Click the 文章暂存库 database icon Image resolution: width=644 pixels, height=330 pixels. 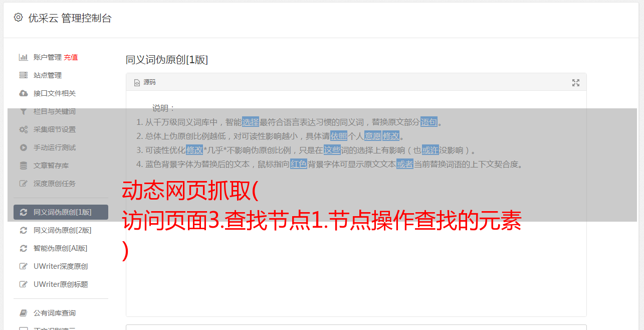(x=23, y=166)
